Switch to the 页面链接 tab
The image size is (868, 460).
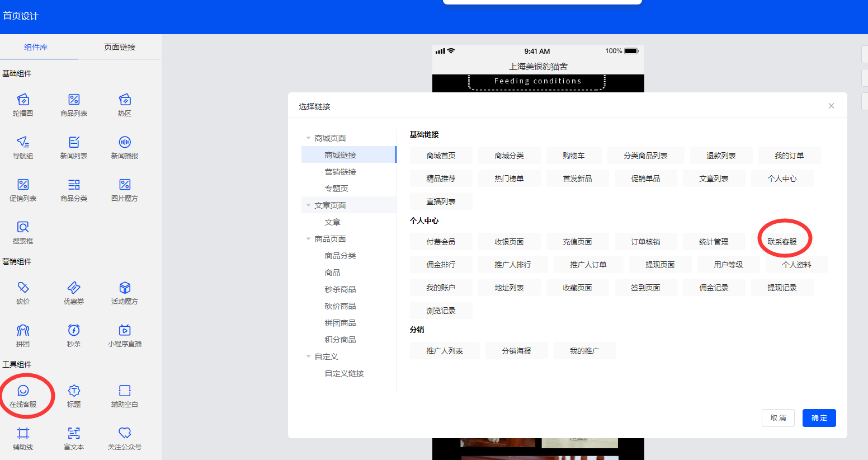point(120,47)
